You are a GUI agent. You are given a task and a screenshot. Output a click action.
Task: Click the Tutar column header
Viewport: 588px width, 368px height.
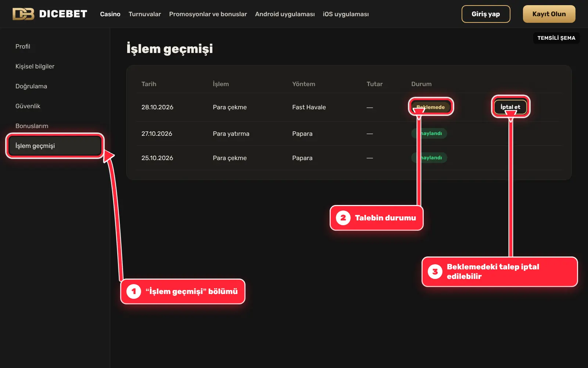pos(374,84)
